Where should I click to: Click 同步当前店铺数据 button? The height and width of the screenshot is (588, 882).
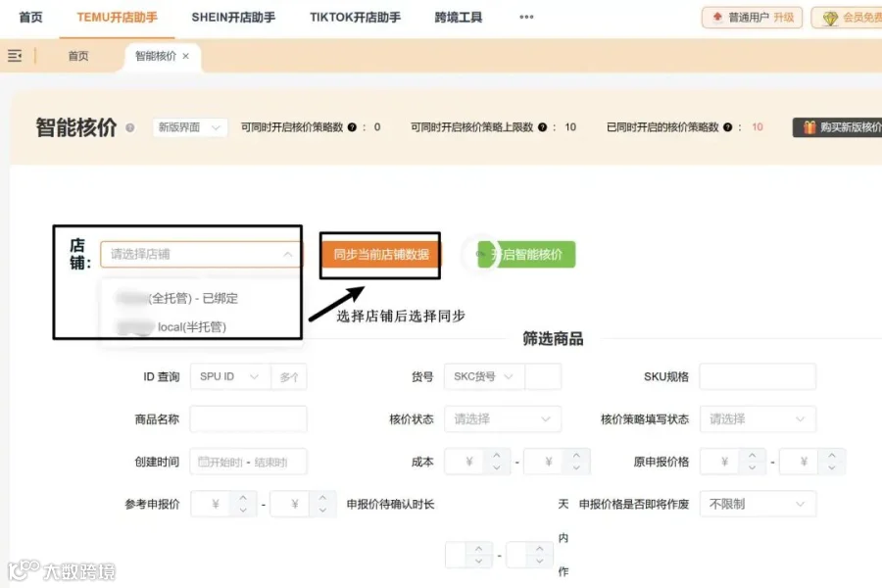point(381,255)
